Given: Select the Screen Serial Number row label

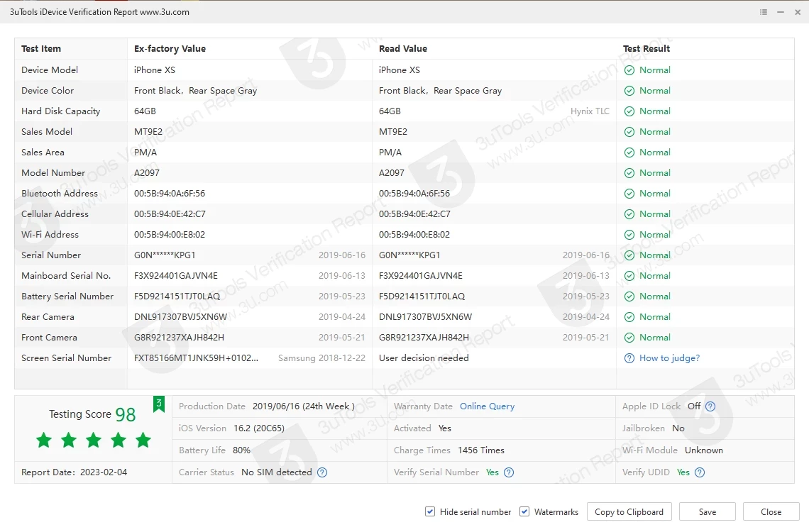Looking at the screenshot, I should pyautogui.click(x=66, y=358).
